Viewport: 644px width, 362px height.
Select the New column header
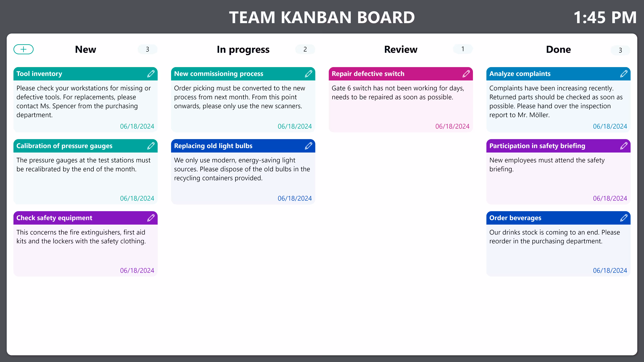pos(85,49)
